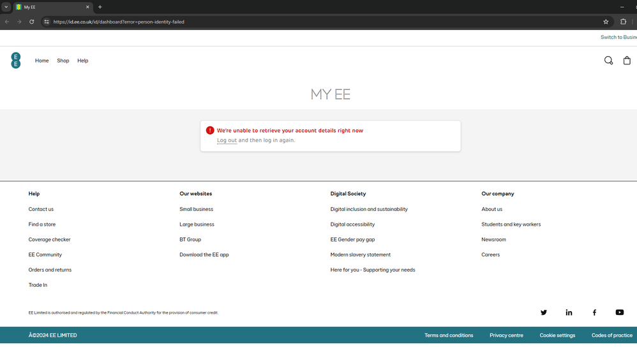Open the Shop navigation item

tap(63, 61)
